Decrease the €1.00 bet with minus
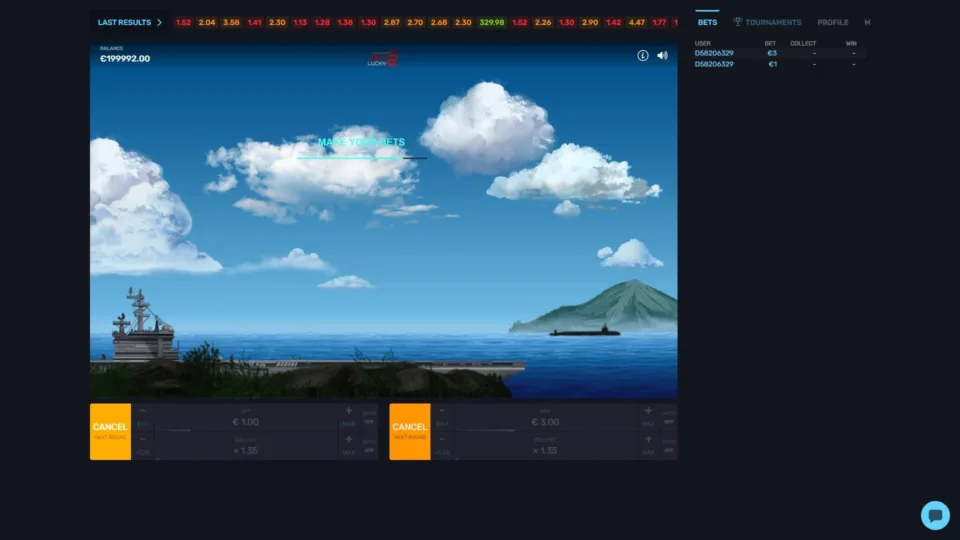The image size is (960, 540). coord(142,411)
